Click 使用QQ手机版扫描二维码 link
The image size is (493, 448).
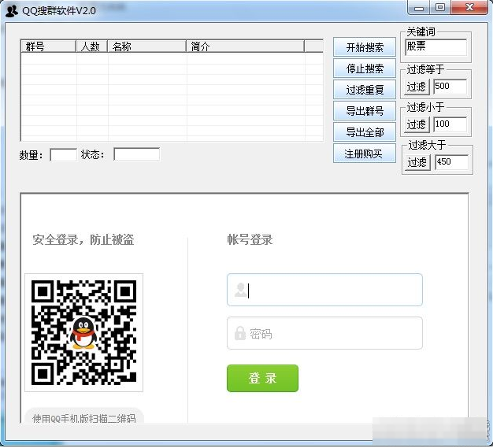(83, 419)
